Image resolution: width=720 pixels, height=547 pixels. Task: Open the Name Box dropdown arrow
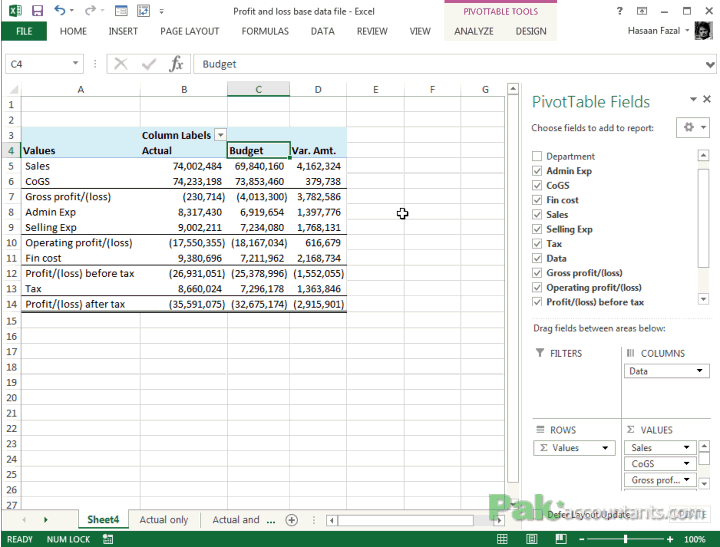click(x=75, y=63)
